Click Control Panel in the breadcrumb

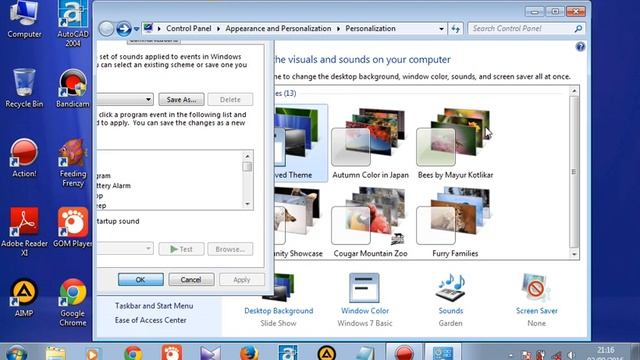click(189, 29)
